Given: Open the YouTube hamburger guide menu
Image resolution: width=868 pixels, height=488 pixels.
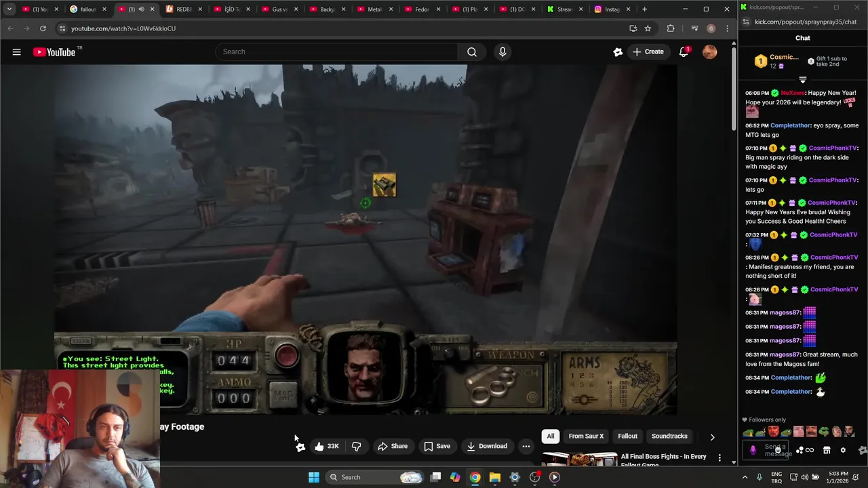Looking at the screenshot, I should tap(16, 52).
